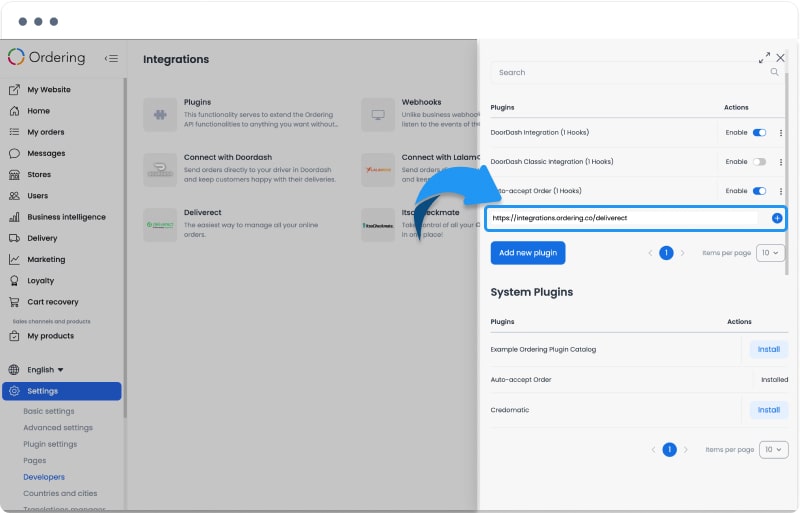Collapse the sidebar menu icon
Screen dimensions: 800x513
pos(111,58)
